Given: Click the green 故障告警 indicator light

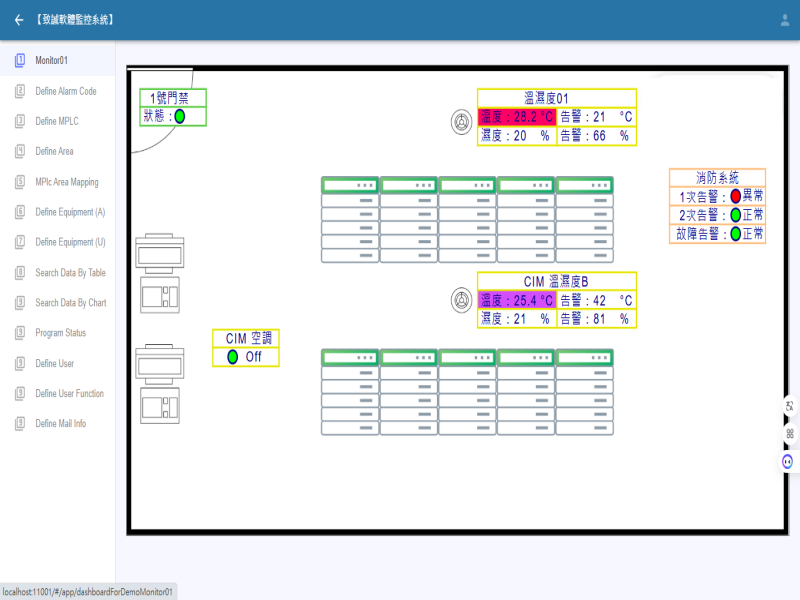Looking at the screenshot, I should tap(735, 234).
